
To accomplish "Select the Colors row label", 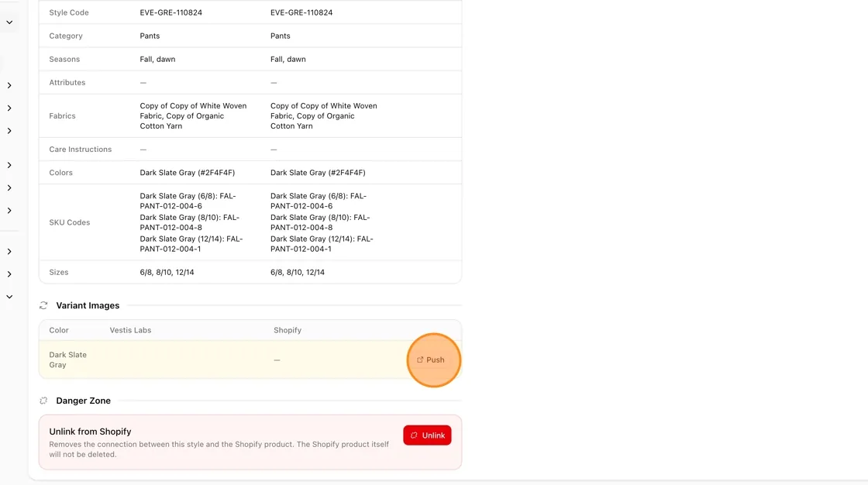I will (x=61, y=173).
